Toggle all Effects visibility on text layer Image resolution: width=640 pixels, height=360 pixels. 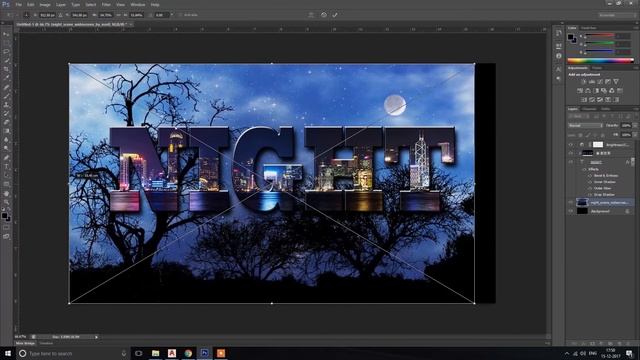pos(584,169)
